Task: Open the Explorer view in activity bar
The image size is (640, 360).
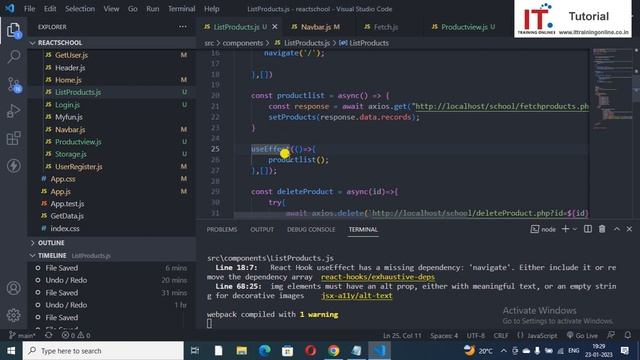Action: (13, 31)
